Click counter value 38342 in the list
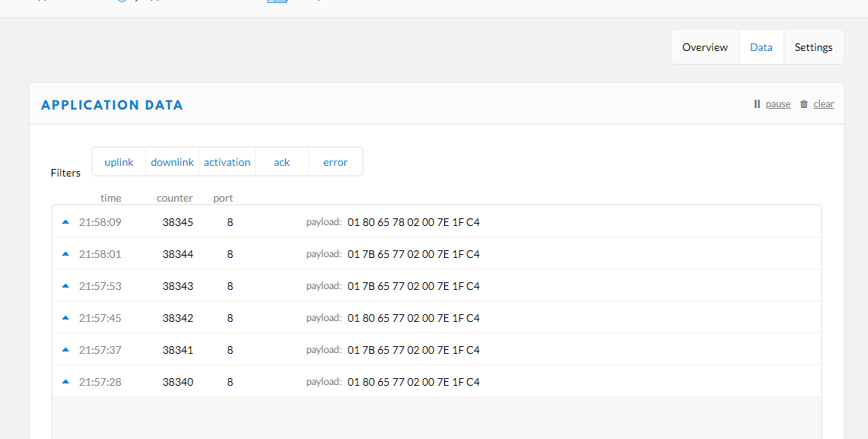Viewport: 868px width, 439px height. coord(177,318)
